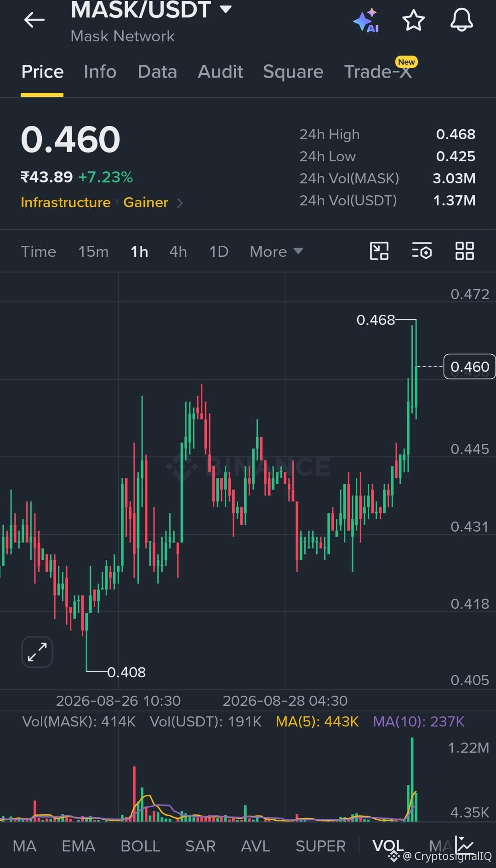Open the Infrastructure Gainer chevron

(180, 203)
